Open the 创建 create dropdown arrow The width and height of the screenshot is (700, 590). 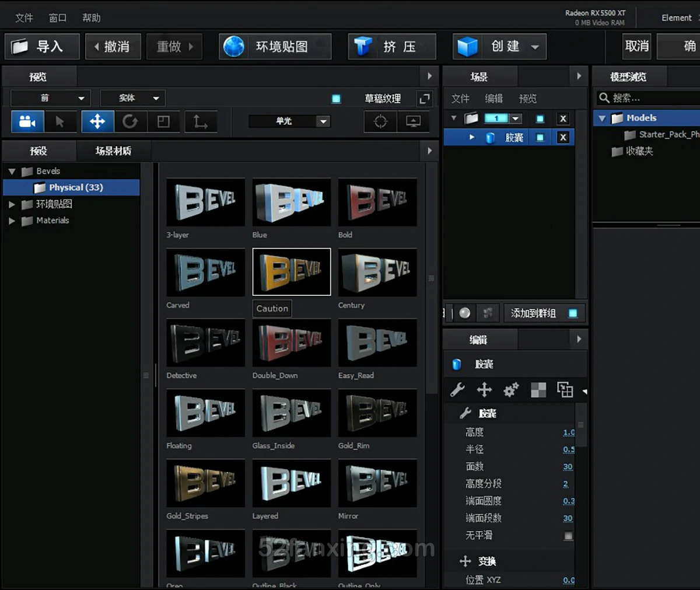click(x=535, y=47)
